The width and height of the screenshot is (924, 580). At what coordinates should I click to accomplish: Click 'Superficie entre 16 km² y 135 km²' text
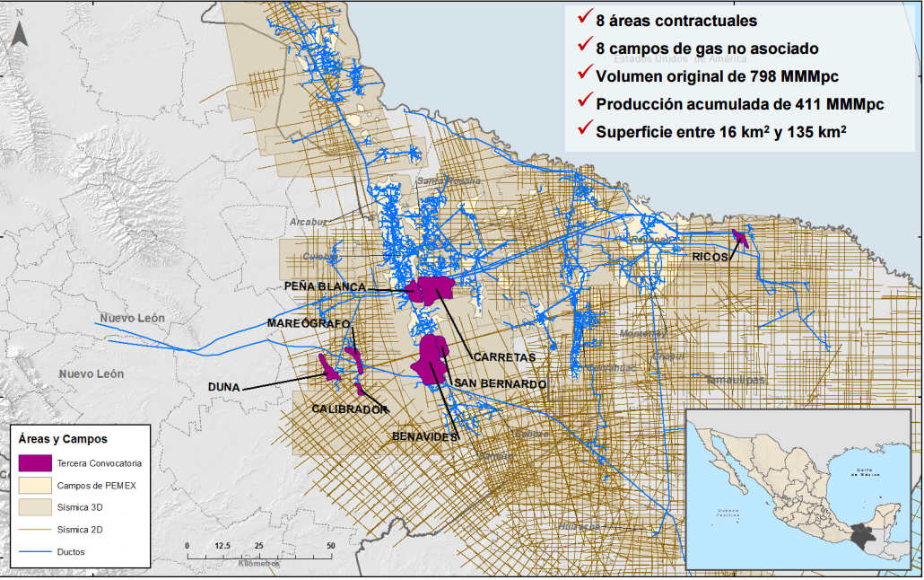click(720, 131)
